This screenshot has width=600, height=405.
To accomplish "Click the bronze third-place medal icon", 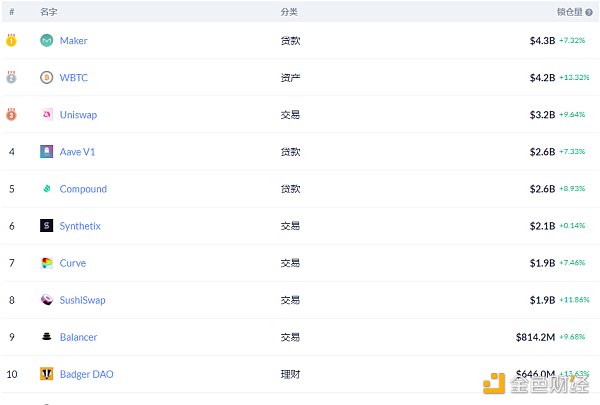I will (x=11, y=114).
